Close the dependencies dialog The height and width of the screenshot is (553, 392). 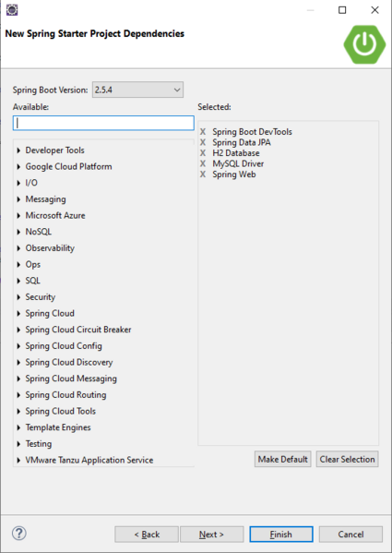tap(375, 10)
